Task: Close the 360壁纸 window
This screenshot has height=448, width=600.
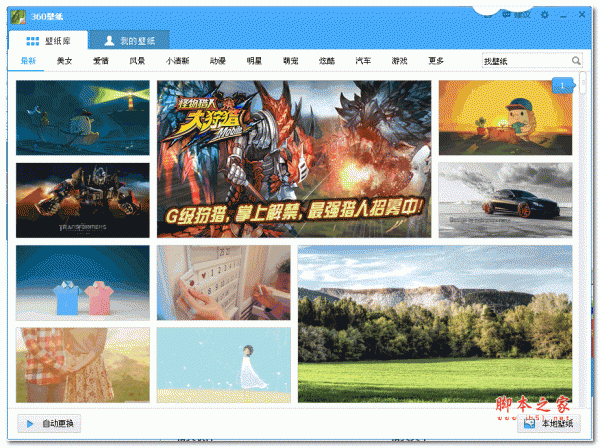Action: (582, 15)
